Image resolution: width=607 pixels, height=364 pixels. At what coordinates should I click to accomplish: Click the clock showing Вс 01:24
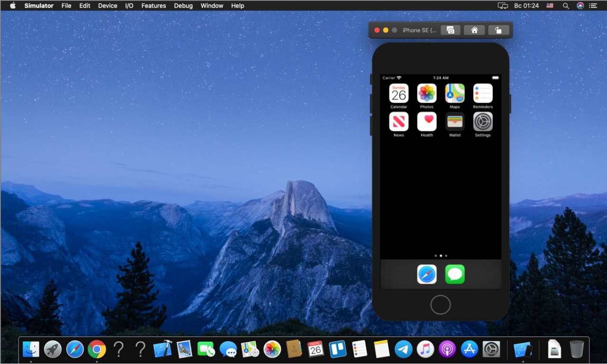point(526,6)
